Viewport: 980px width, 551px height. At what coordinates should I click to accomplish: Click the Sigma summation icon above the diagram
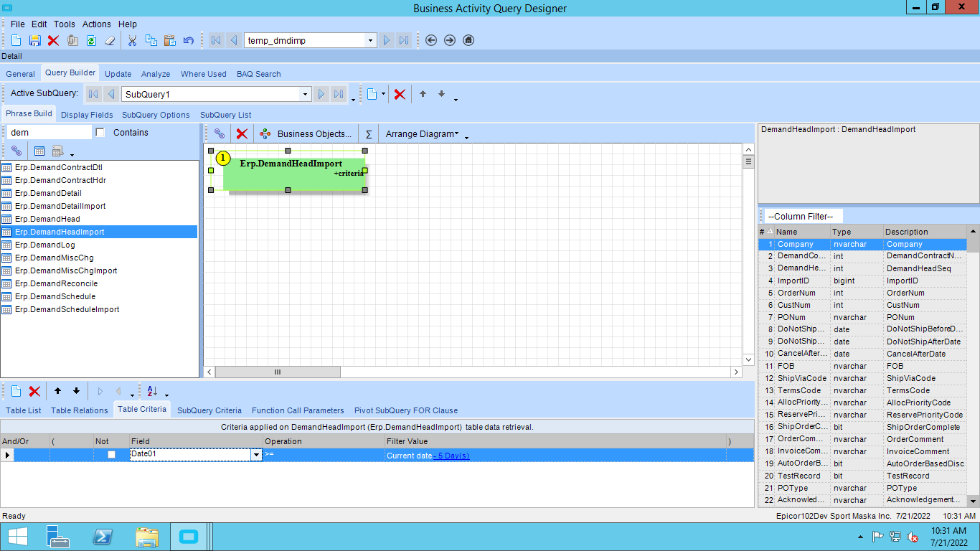tap(368, 133)
